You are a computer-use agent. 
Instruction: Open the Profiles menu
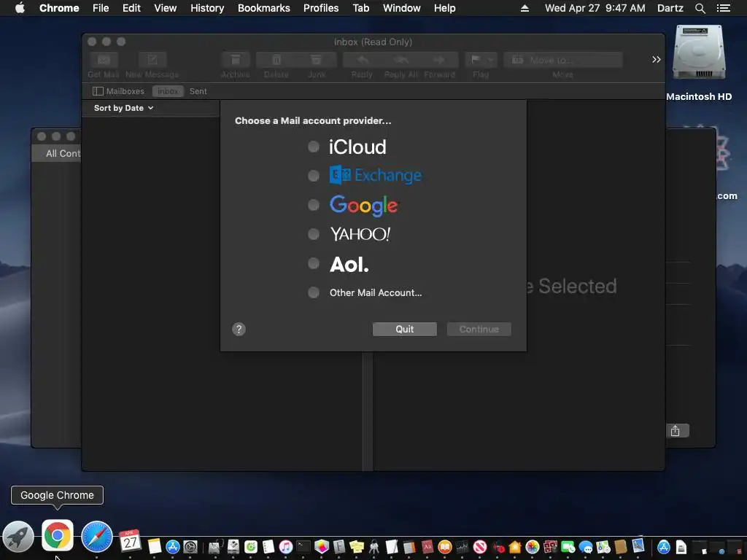[x=321, y=8]
